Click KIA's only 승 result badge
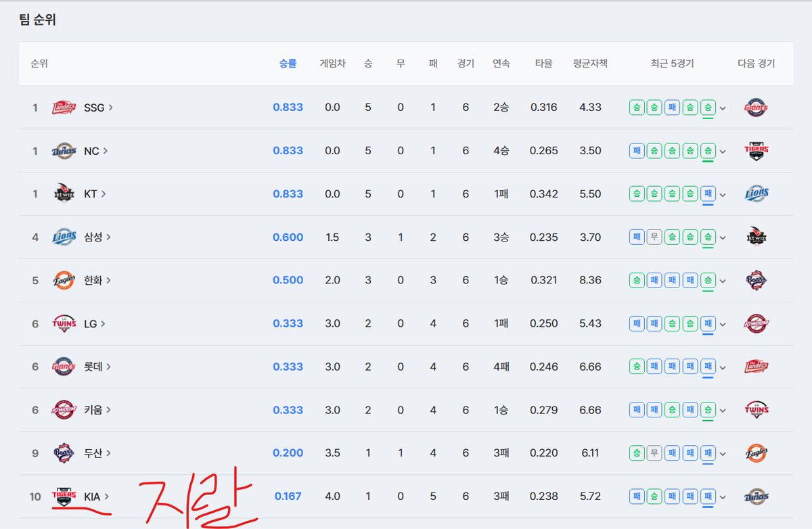 point(654,497)
